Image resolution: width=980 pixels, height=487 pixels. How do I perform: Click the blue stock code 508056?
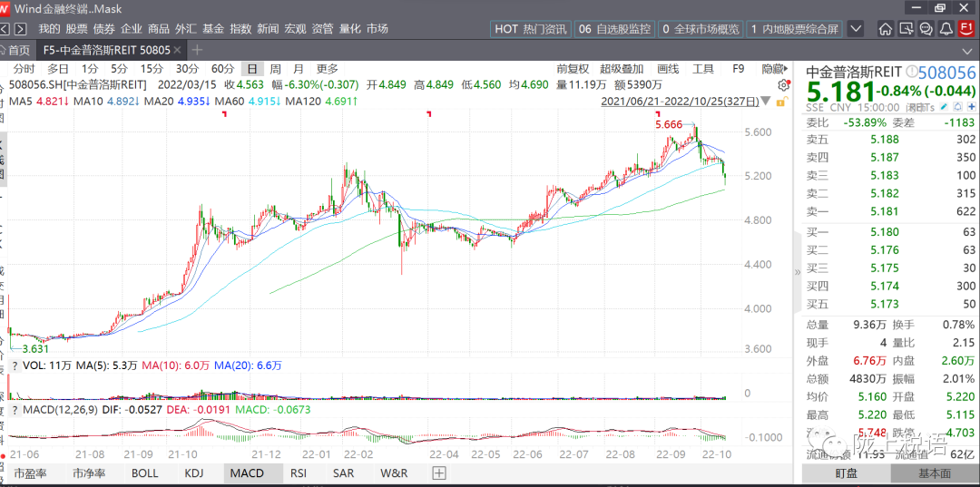click(x=946, y=72)
